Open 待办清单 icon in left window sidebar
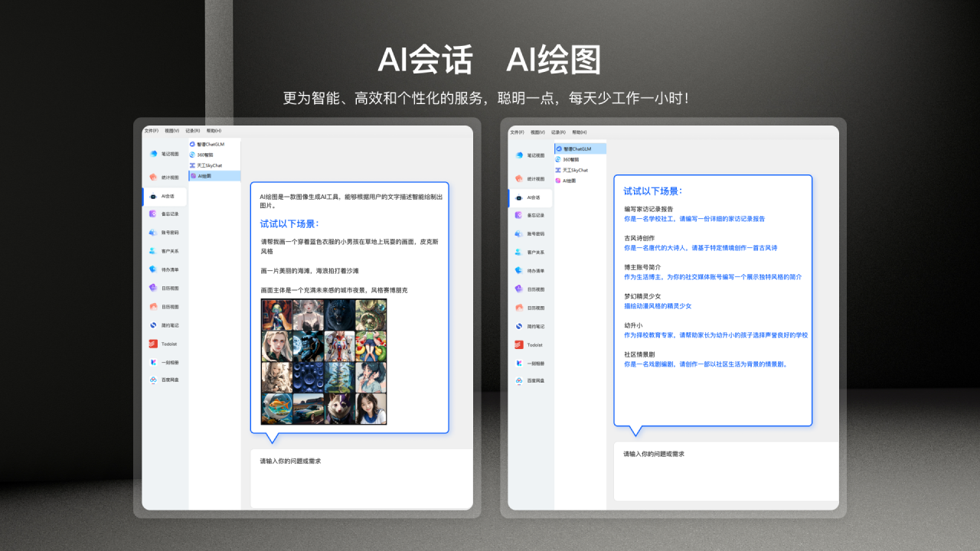 click(153, 270)
